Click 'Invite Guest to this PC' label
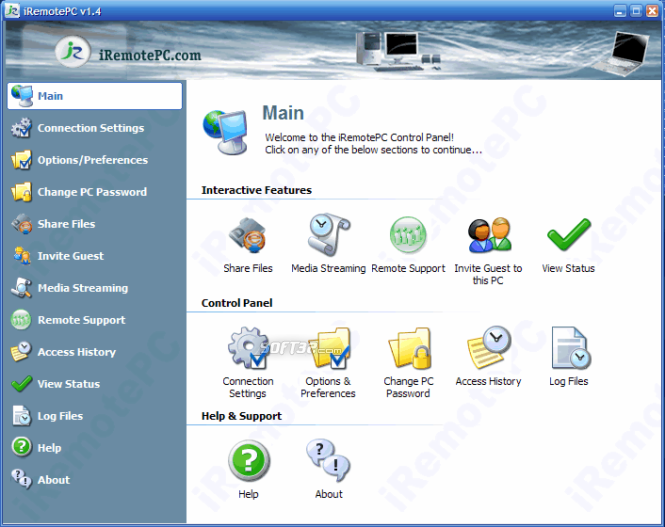This screenshot has width=665, height=527. point(488,274)
